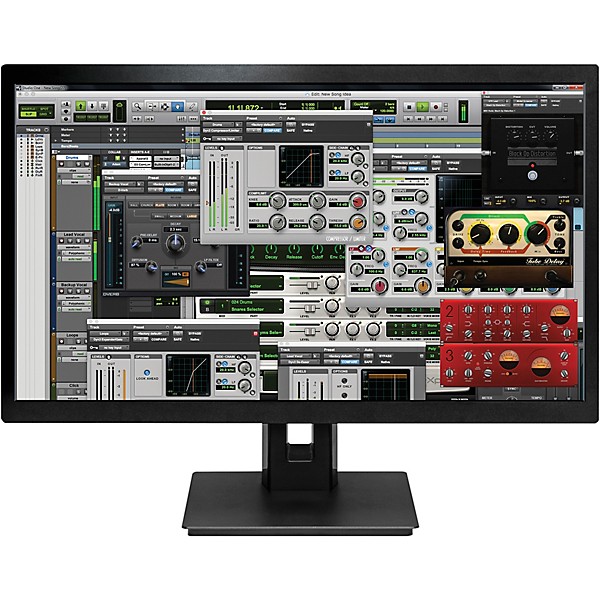Image resolution: width=600 pixels, height=600 pixels.
Task: Open the Grid edit mode dropdown
Action: pyautogui.click(x=44, y=114)
